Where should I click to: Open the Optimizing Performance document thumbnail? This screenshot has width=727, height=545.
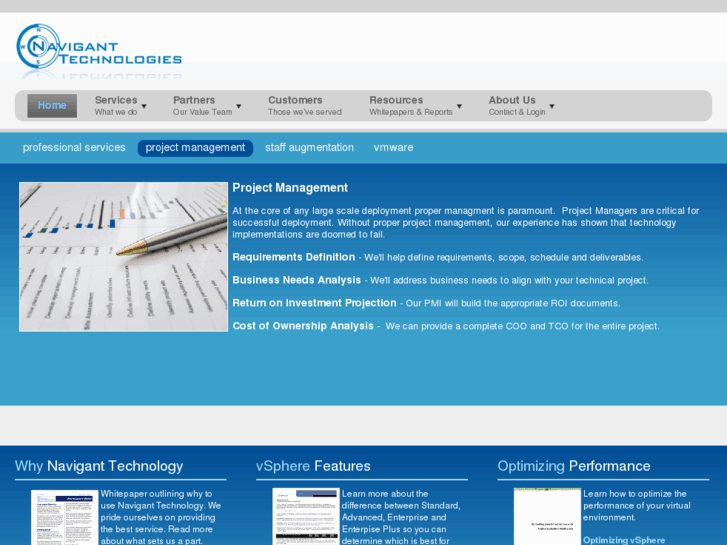coord(548,516)
